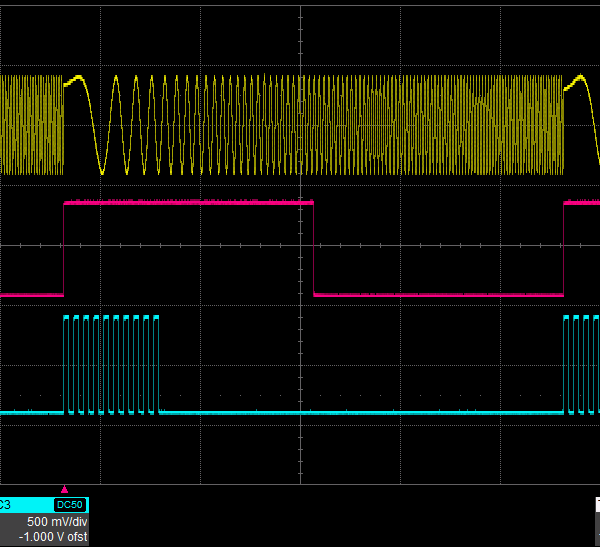
Task: Click the magenta falling edge near center
Action: (x=313, y=248)
